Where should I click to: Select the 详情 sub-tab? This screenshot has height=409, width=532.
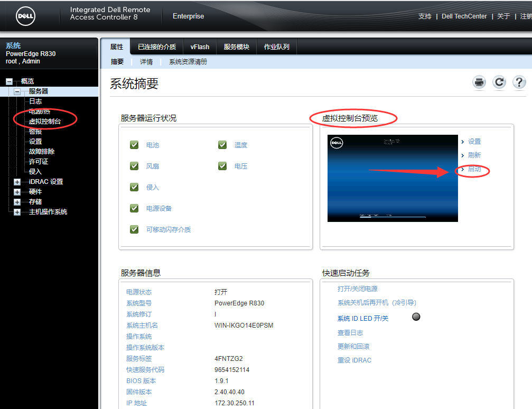point(146,61)
